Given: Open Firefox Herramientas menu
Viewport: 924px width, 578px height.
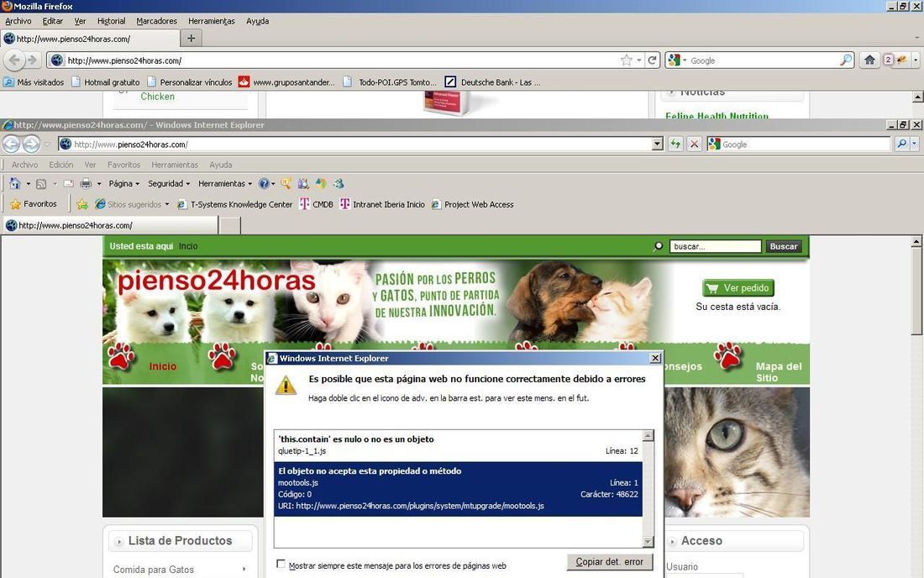Looking at the screenshot, I should click(x=212, y=21).
